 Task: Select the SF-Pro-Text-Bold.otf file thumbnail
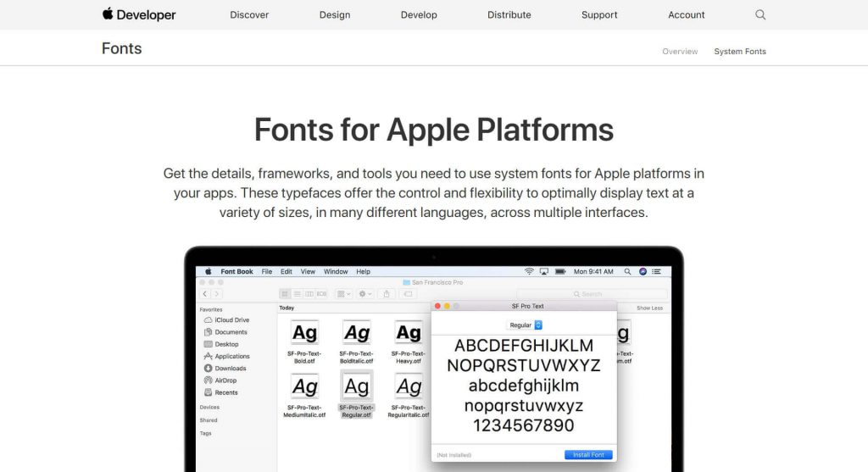(x=304, y=332)
